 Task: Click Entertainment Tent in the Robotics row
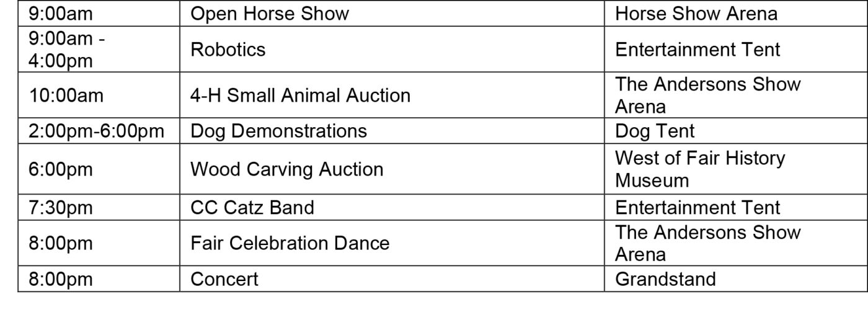tap(697, 50)
